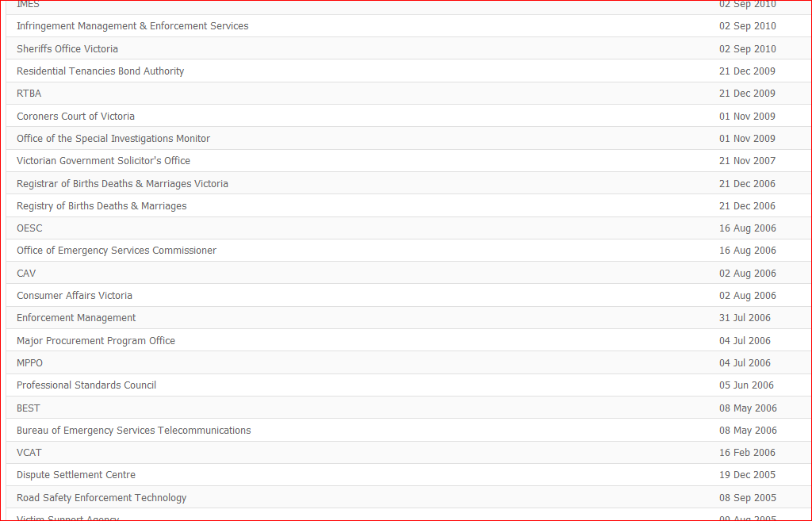
Task: Open the OESC entry
Action: tap(29, 228)
